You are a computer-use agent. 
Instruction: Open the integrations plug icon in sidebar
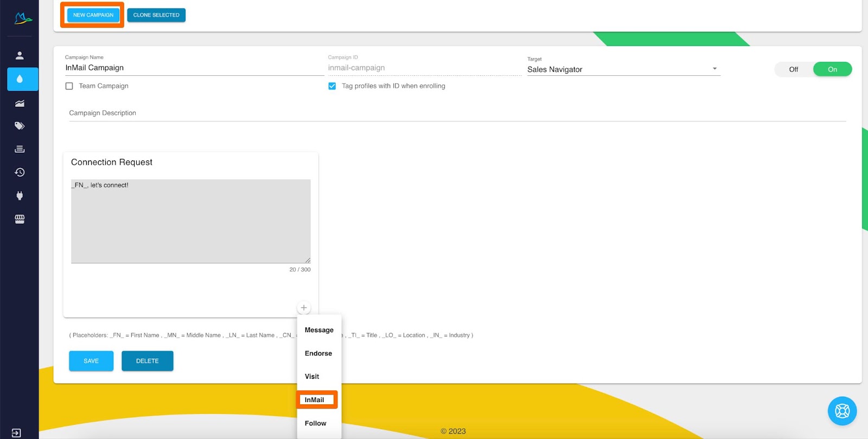[20, 196]
